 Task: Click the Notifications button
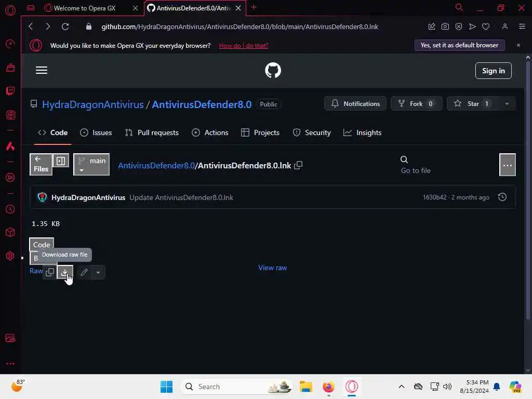point(355,104)
